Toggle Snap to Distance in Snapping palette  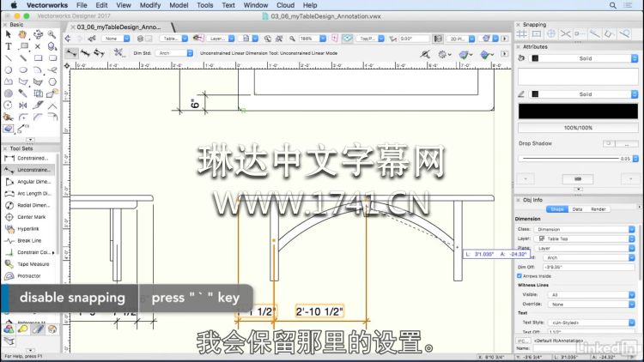pyautogui.click(x=595, y=33)
